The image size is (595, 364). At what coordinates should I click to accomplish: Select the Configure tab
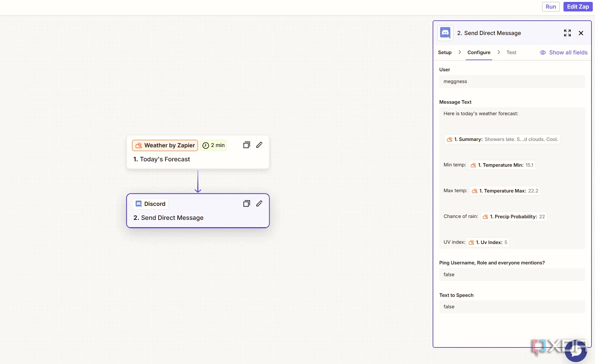(479, 52)
